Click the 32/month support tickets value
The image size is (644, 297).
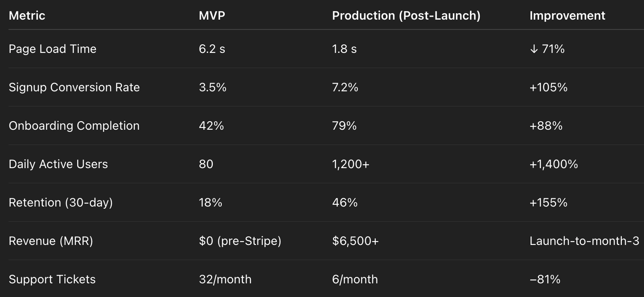(x=225, y=280)
